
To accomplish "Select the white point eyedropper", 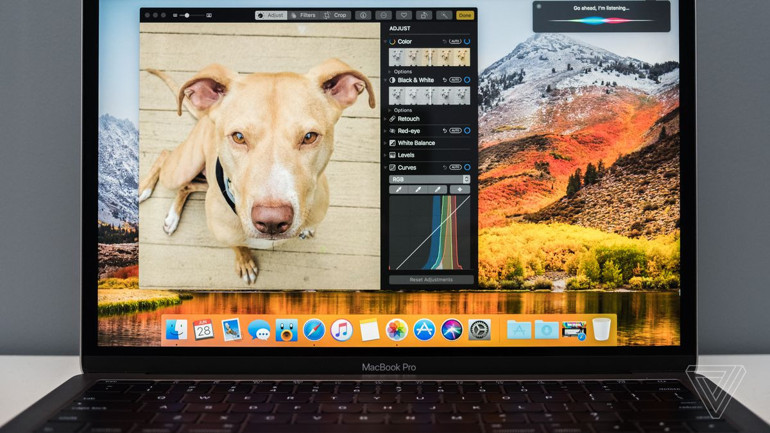I will (x=438, y=189).
